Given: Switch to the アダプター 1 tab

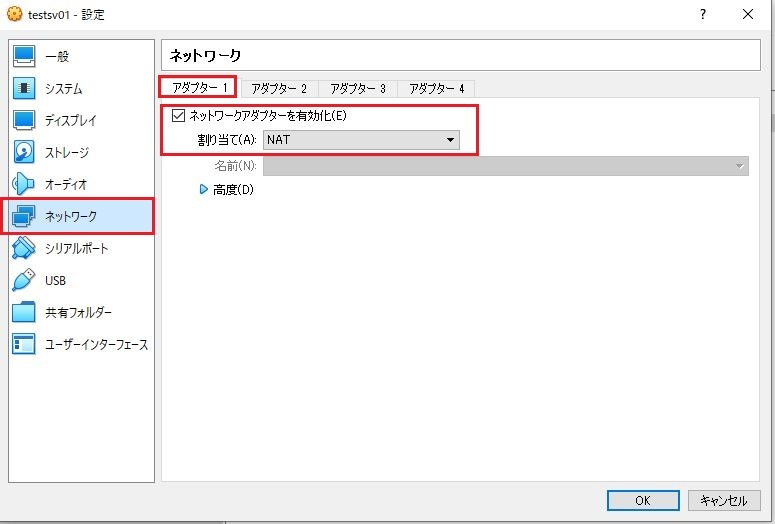Looking at the screenshot, I should click(198, 87).
